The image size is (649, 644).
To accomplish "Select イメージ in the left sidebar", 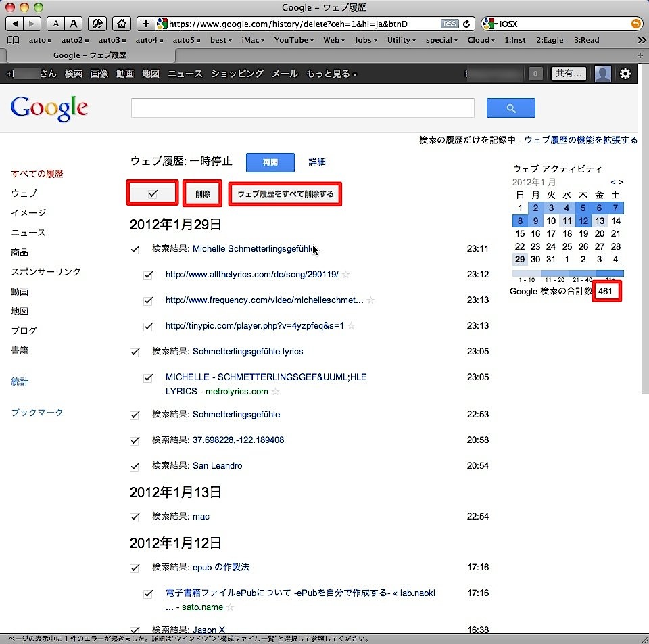I will (x=28, y=212).
